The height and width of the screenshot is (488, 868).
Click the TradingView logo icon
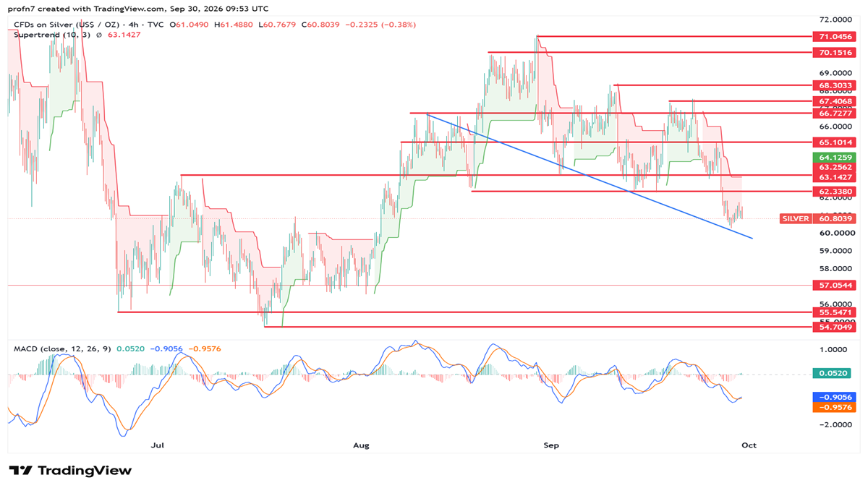(20, 471)
